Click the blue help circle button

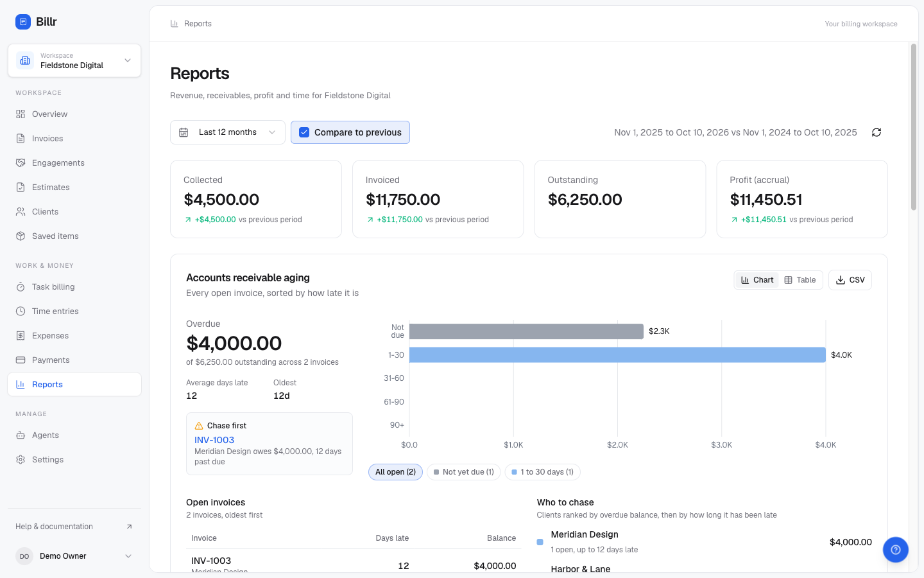point(896,550)
